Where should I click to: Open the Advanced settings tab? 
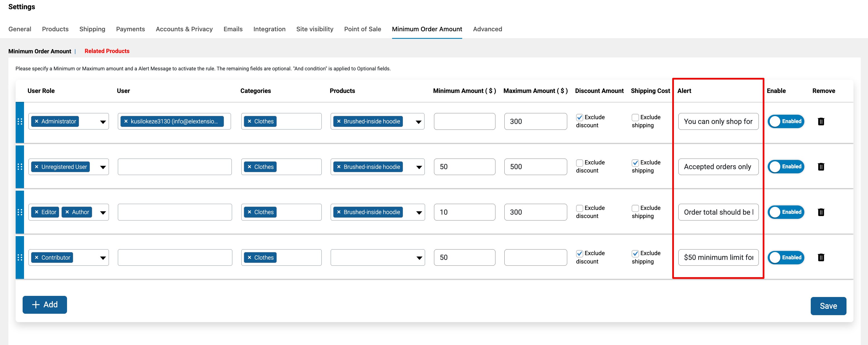click(487, 29)
